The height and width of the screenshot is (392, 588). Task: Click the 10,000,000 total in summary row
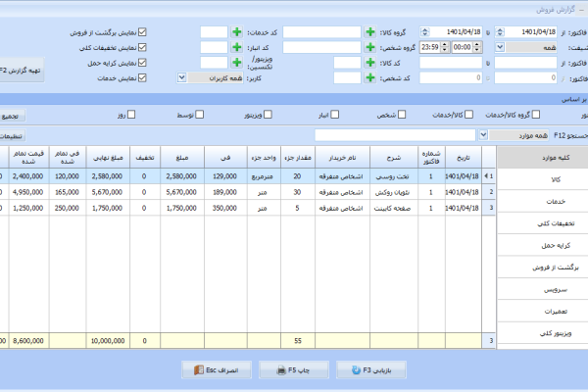(x=108, y=341)
